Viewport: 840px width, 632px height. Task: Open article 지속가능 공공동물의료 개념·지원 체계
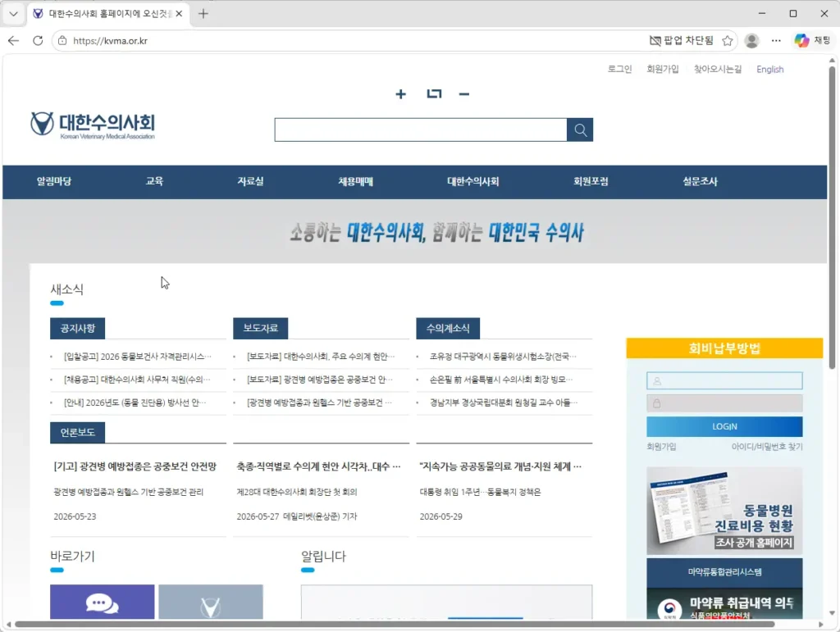coord(500,466)
